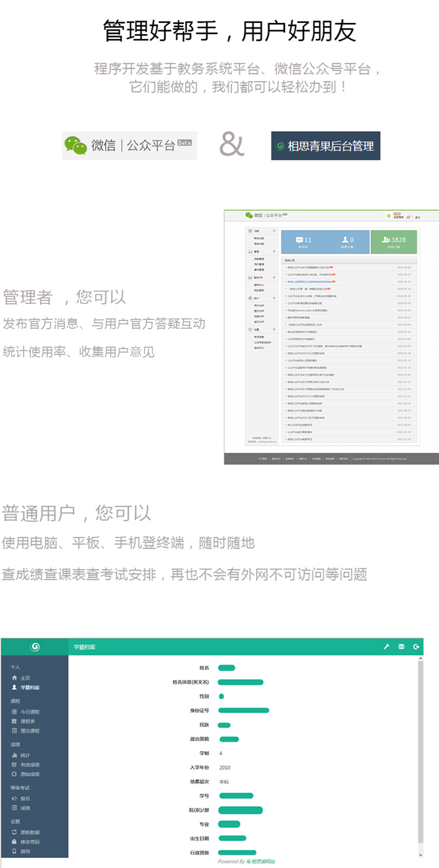439x868 pixels.
Task: Click the 培养层次 value 本科
Action: (x=224, y=781)
